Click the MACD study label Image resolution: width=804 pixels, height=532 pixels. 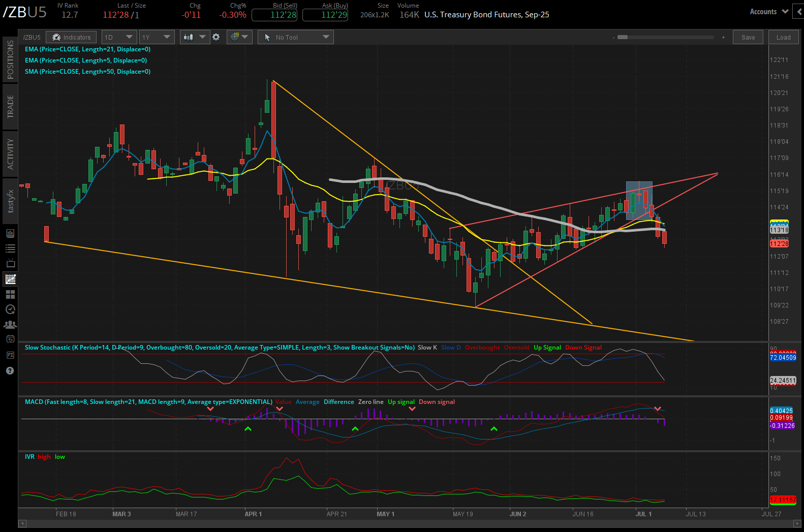pyautogui.click(x=148, y=402)
